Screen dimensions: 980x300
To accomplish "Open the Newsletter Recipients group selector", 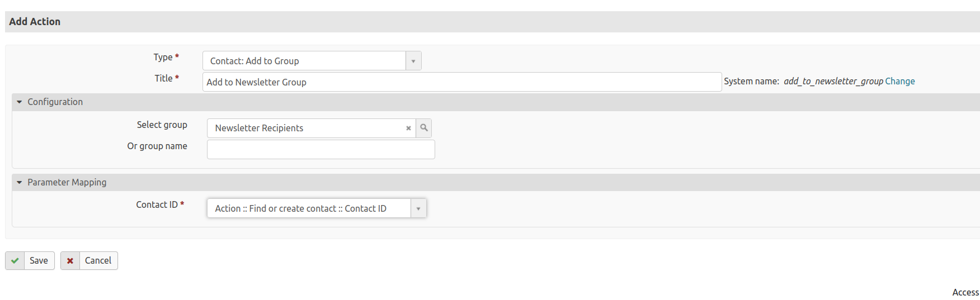I will (x=305, y=128).
